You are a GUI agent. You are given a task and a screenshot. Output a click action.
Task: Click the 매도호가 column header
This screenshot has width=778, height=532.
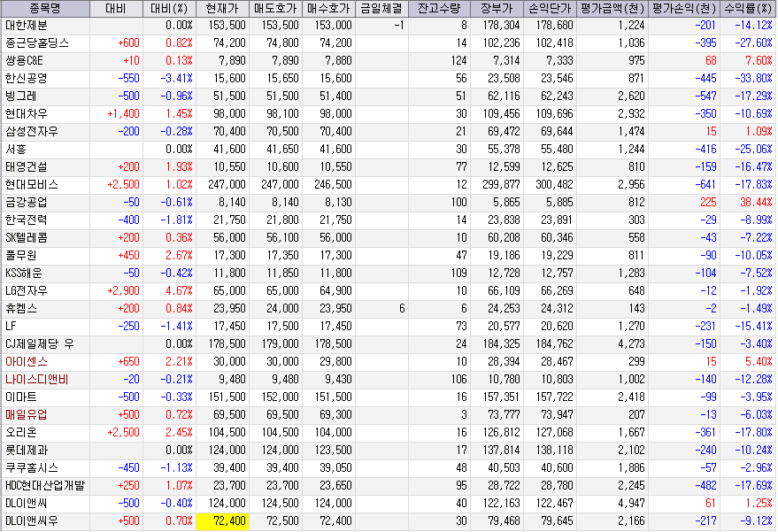click(x=276, y=9)
